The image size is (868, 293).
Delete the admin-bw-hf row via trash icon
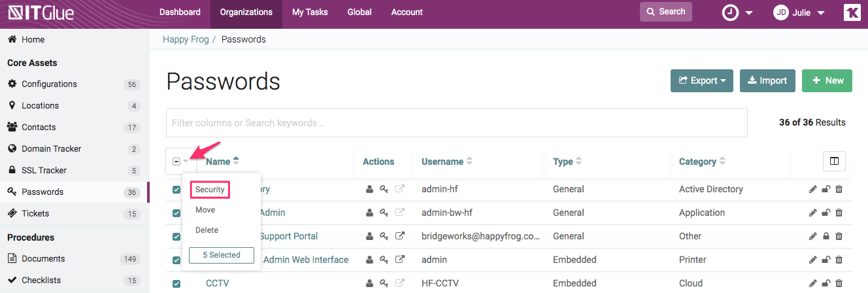click(x=839, y=213)
